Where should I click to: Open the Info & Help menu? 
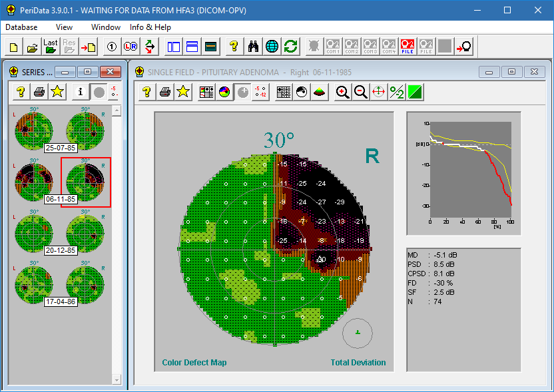tap(150, 27)
